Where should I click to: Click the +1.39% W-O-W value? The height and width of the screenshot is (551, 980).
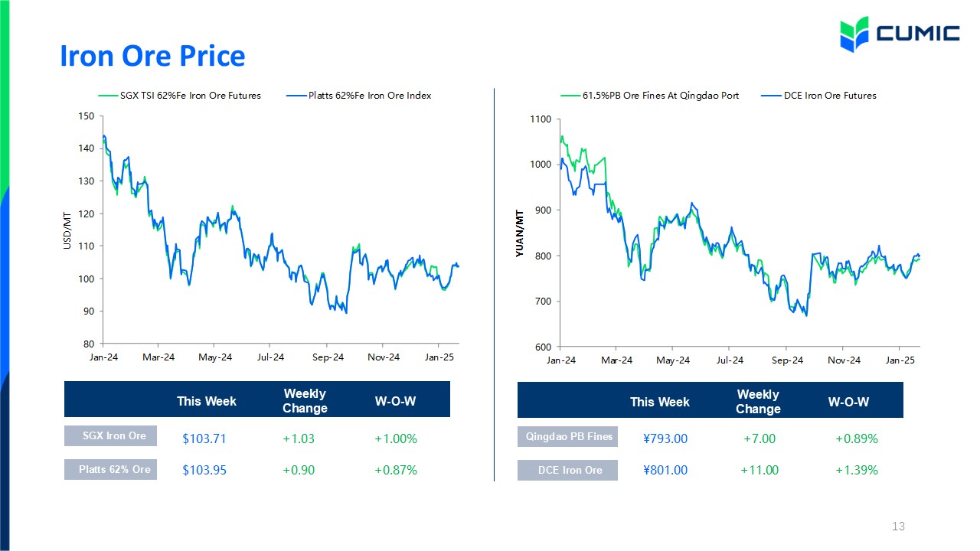[x=857, y=470]
